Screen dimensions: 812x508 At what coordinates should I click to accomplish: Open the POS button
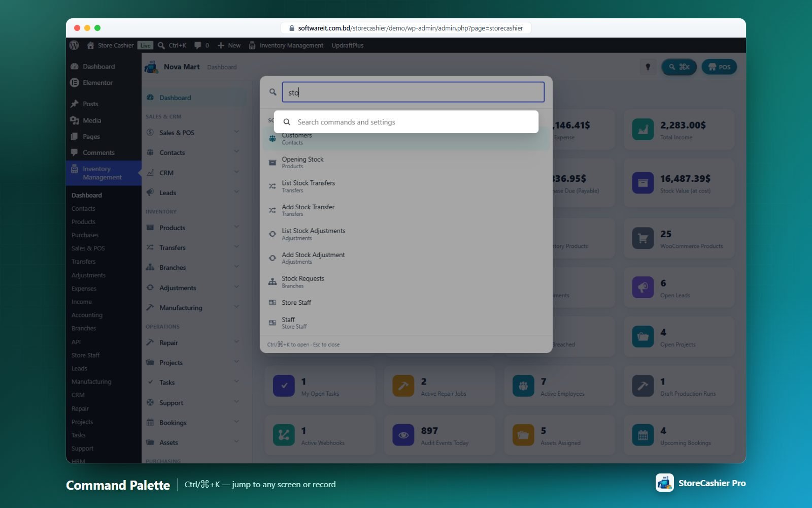[719, 67]
